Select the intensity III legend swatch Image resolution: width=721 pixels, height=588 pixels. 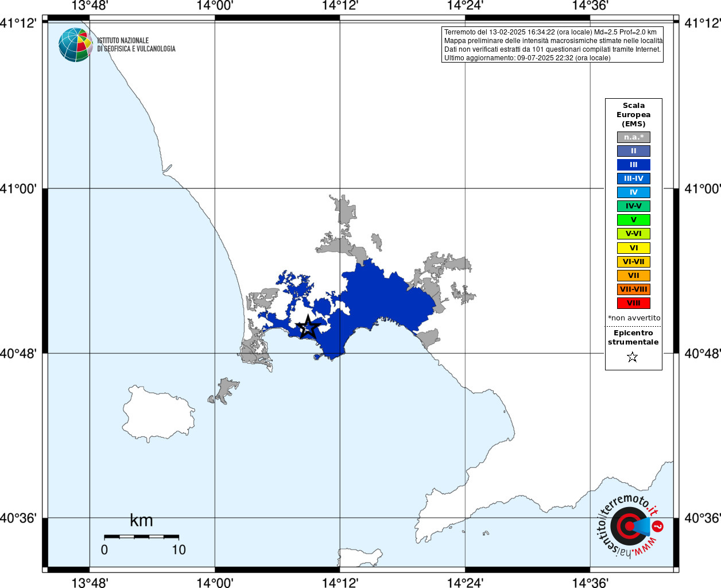point(634,165)
